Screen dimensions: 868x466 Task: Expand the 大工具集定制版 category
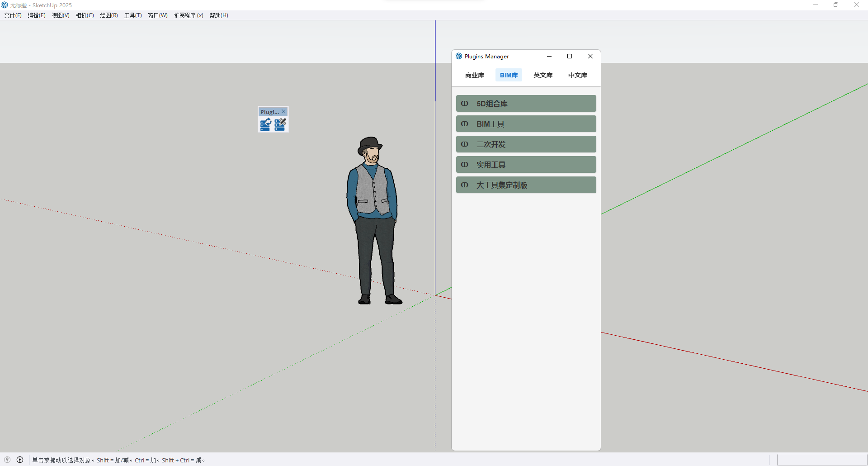click(x=526, y=185)
